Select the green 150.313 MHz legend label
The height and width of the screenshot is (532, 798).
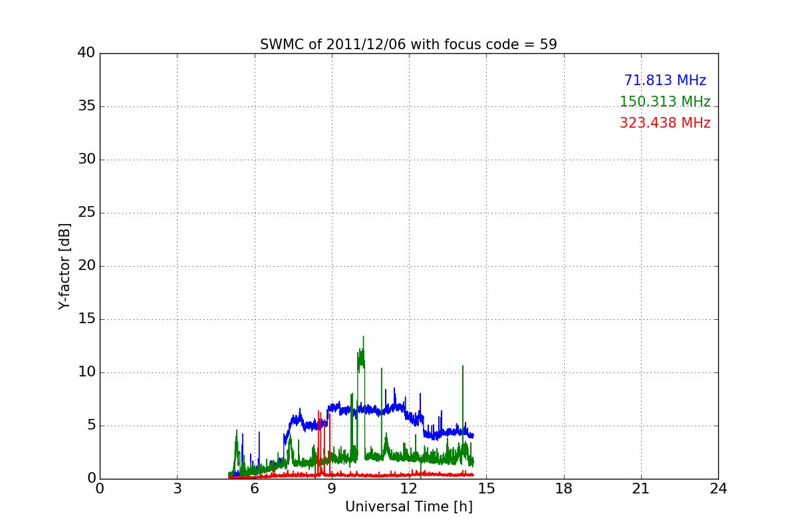coord(665,102)
